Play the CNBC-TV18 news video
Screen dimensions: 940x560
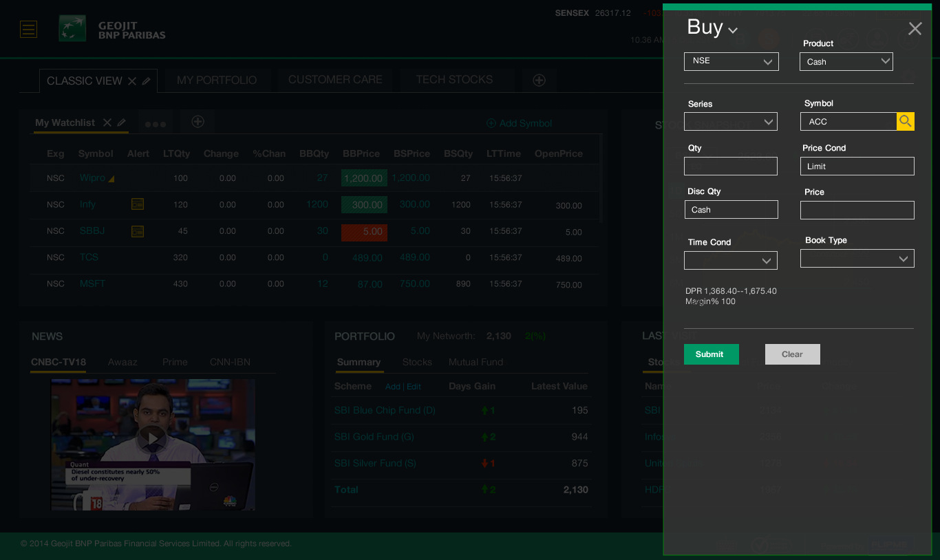tap(152, 438)
